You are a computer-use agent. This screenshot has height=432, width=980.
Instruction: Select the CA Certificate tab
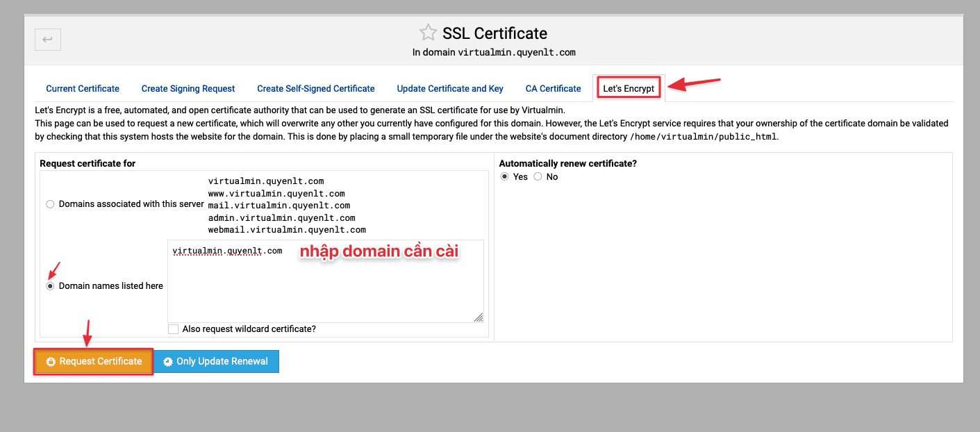pos(553,88)
